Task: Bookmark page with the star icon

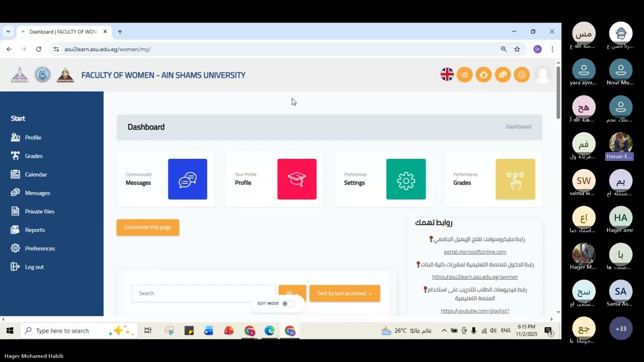Action: pos(517,49)
